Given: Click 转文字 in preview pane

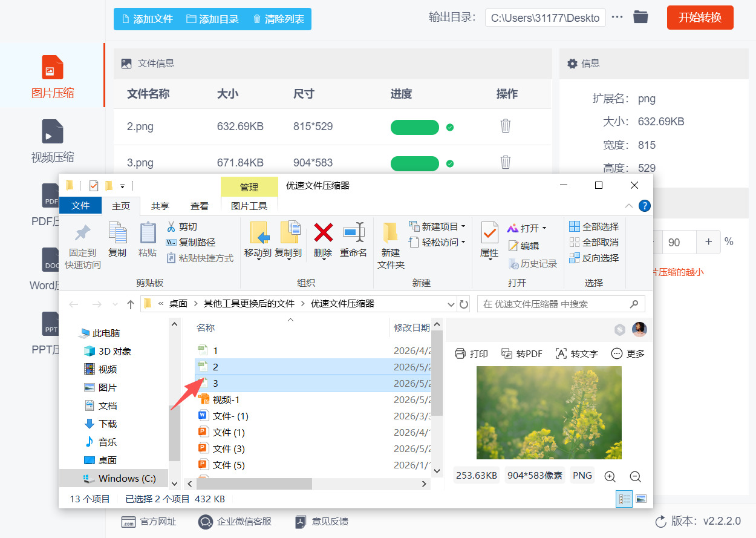Looking at the screenshot, I should click(576, 353).
